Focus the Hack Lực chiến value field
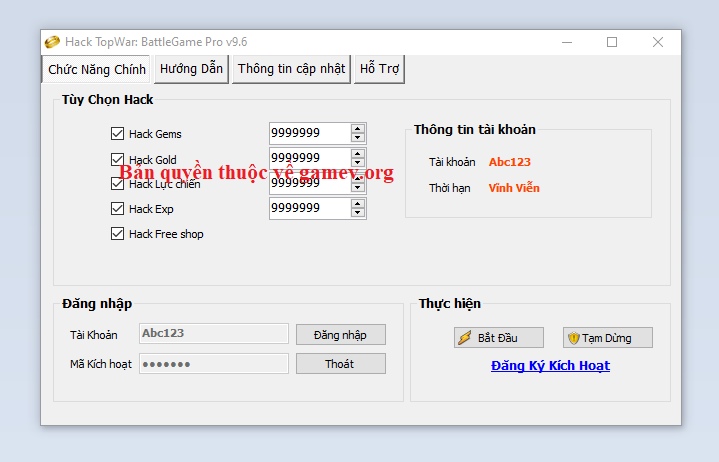719x462 pixels. 308,183
